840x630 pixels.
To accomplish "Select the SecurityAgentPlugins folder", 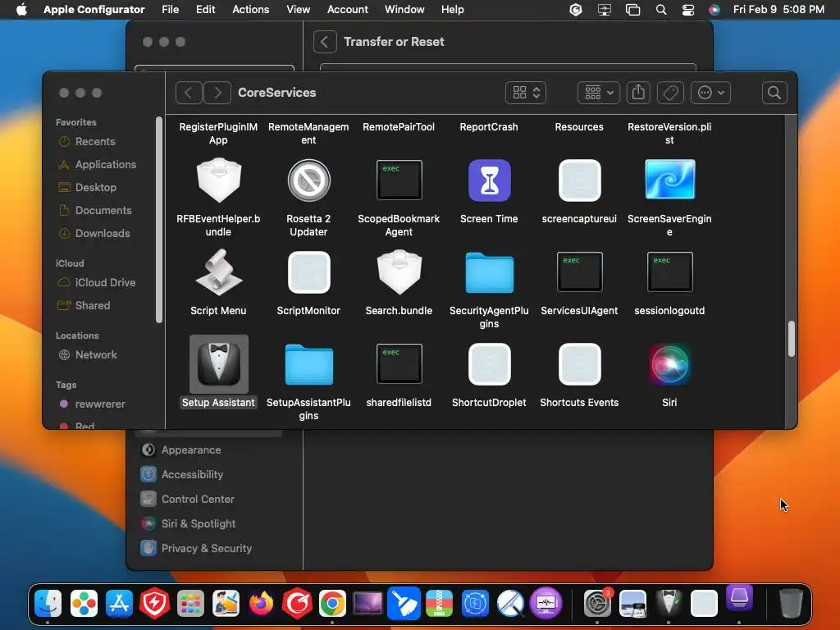I will point(489,272).
